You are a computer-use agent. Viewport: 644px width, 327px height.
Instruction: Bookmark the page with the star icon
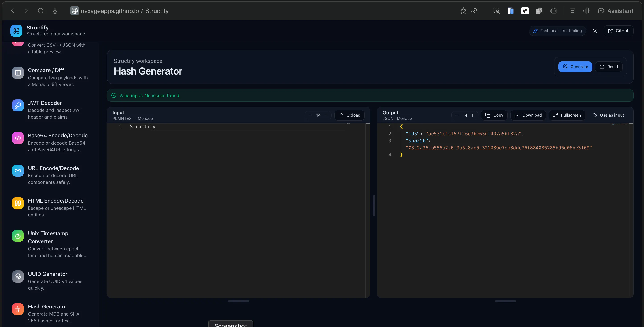pyautogui.click(x=463, y=11)
